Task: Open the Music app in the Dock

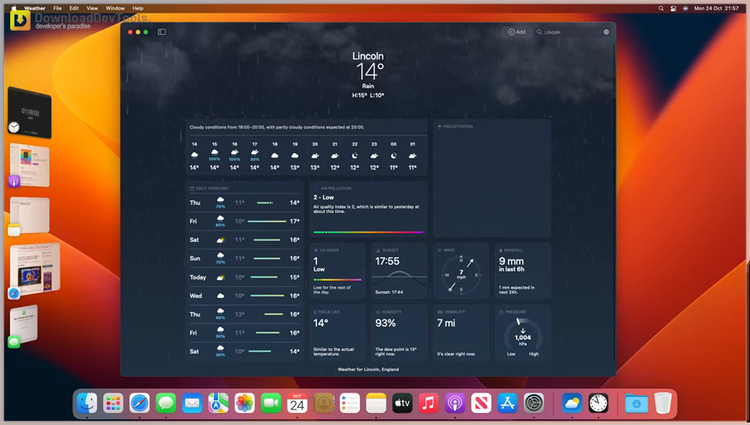Action: 428,403
